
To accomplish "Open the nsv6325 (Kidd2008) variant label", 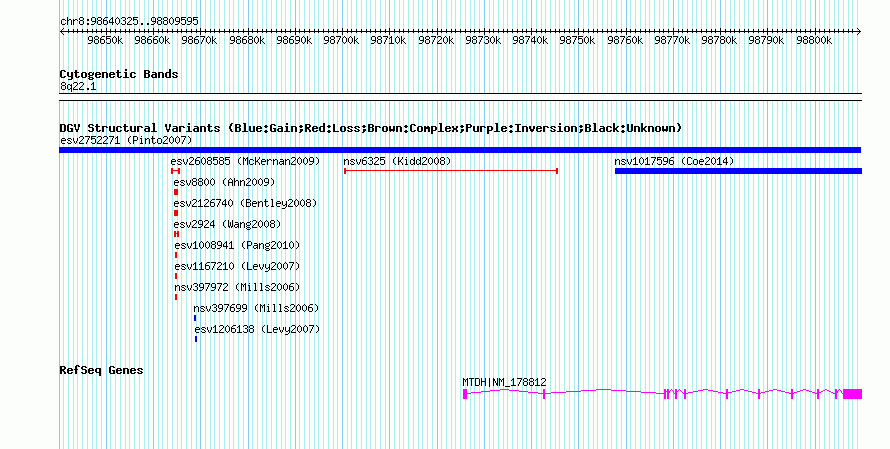I will 397,161.
